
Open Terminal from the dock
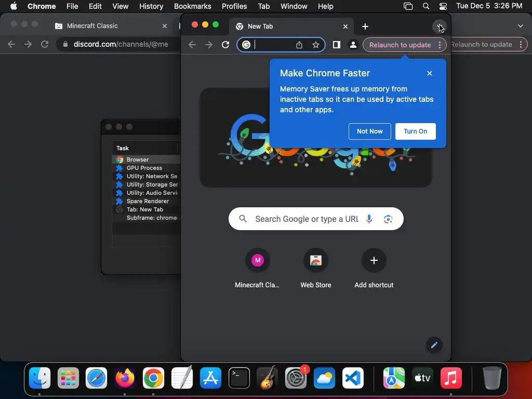(239, 378)
